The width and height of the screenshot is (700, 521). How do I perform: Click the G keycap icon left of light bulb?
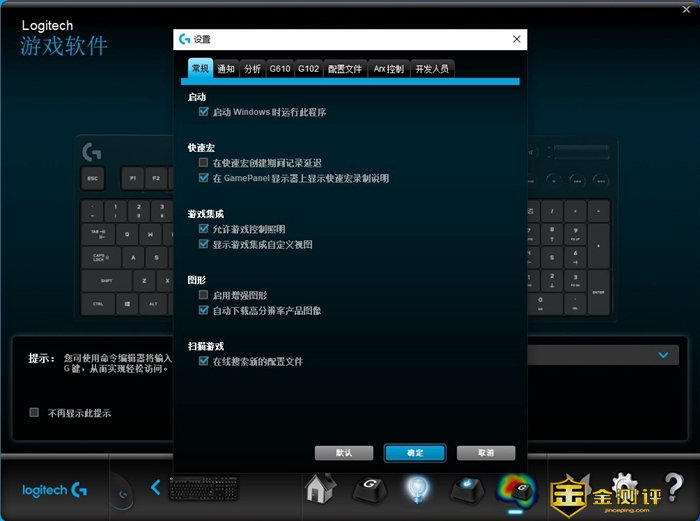(368, 489)
